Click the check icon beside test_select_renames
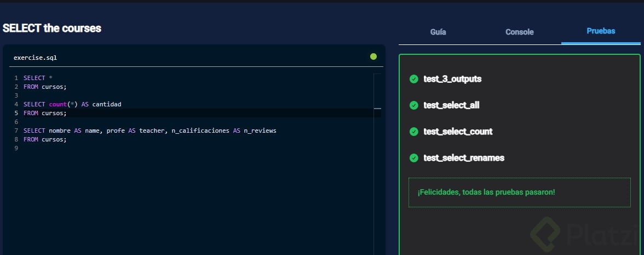 click(414, 158)
